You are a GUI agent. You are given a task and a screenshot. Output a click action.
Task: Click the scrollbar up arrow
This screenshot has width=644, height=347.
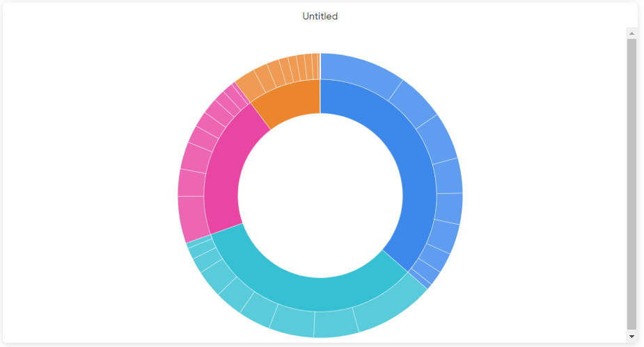coord(631,33)
